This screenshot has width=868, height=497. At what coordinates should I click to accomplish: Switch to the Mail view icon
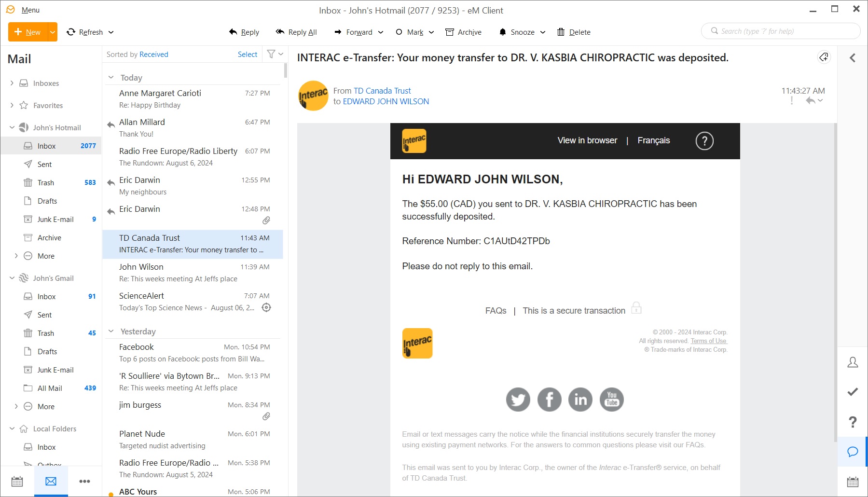coord(51,481)
